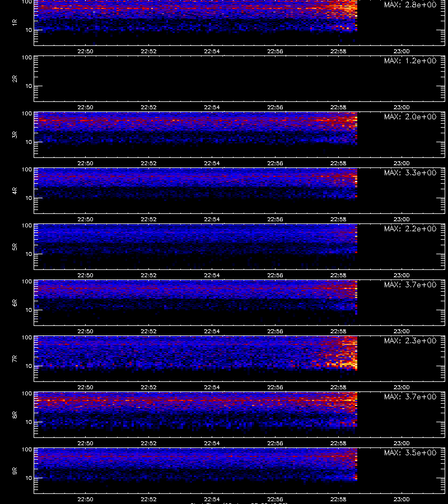Click the 22:50 time label under 6R panel
This screenshot has width=448, height=504.
(x=85, y=331)
